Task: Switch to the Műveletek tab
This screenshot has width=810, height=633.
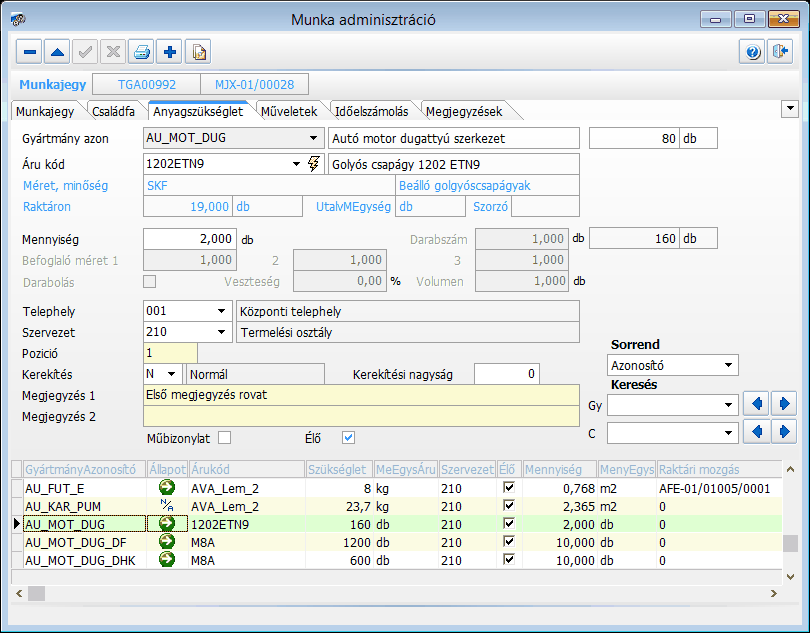Action: click(x=289, y=111)
